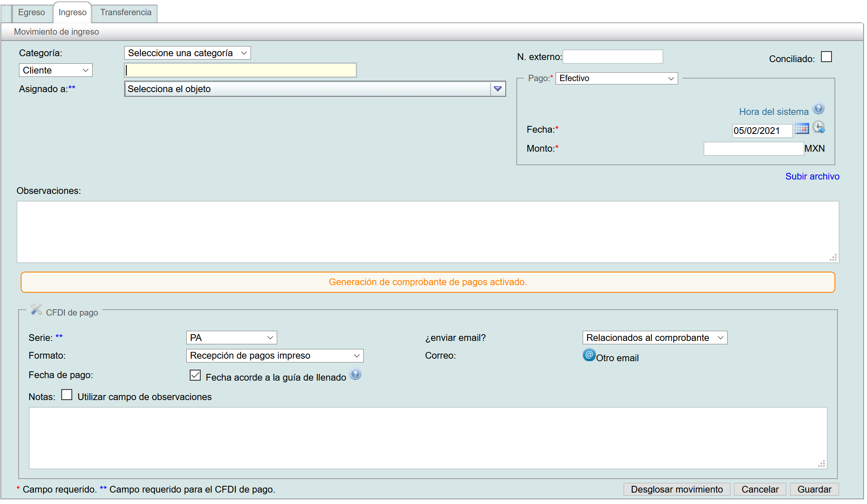
Task: Open the Seleccione una categoría dropdown
Action: pyautogui.click(x=187, y=53)
